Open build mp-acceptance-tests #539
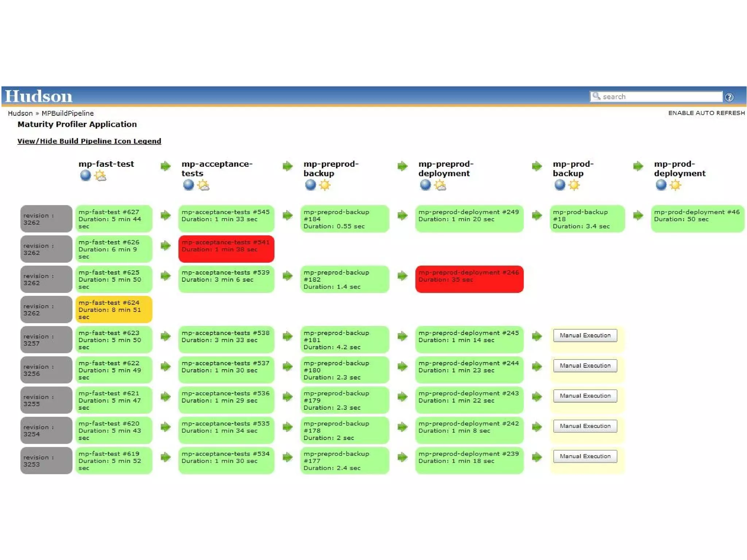This screenshot has height=560, width=747. click(226, 279)
